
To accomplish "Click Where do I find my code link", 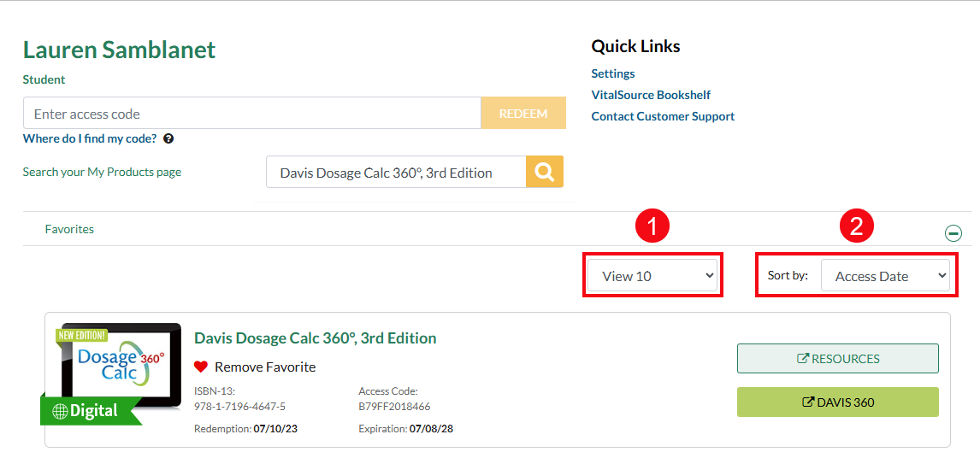I will point(90,138).
